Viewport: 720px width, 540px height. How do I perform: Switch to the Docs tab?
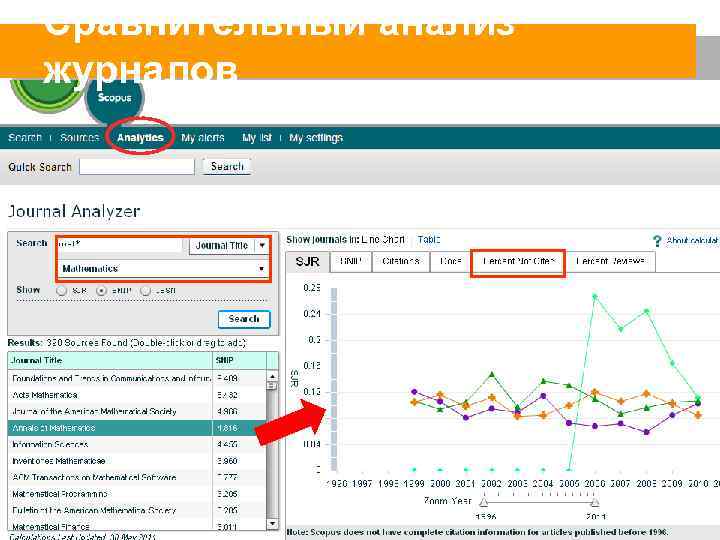tap(450, 262)
